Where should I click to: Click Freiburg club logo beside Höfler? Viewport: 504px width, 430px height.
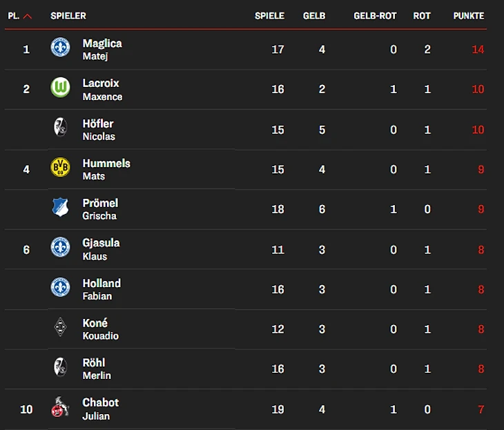(x=61, y=128)
